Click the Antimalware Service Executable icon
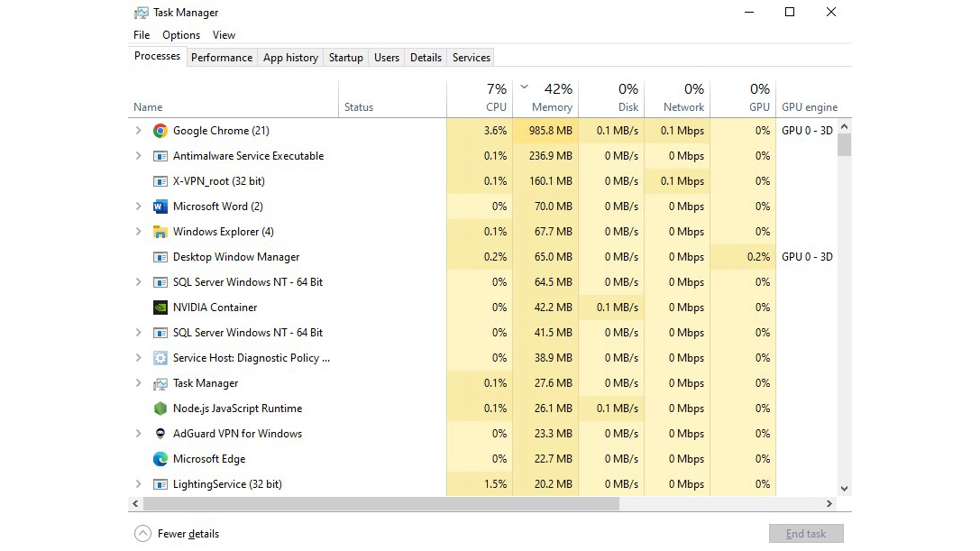980x551 pixels. tap(160, 156)
